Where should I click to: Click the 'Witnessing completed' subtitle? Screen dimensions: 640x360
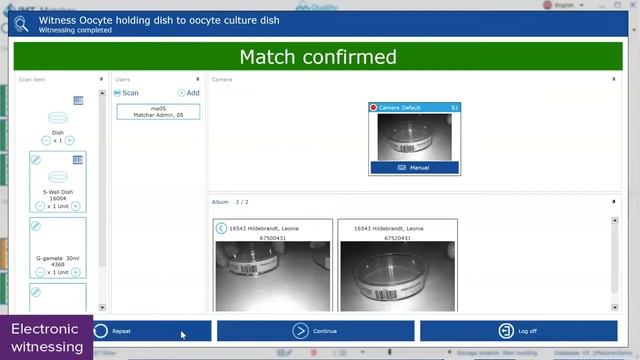(x=75, y=30)
